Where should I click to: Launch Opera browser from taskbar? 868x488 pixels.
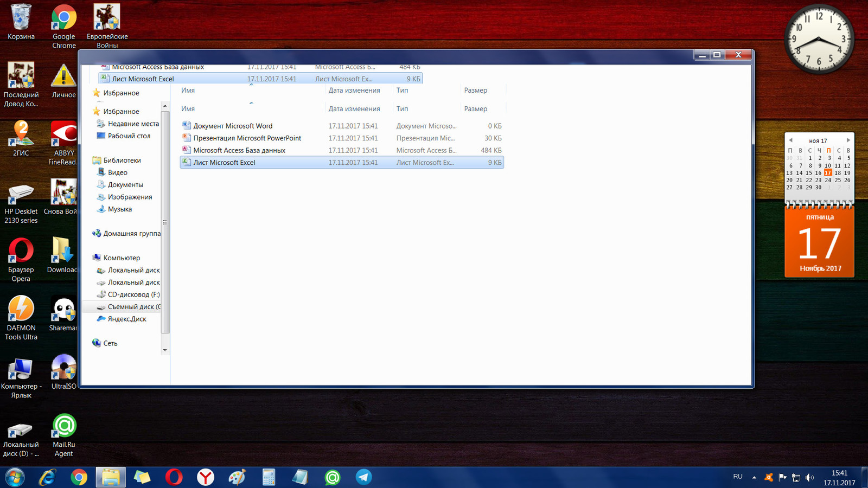tap(174, 477)
